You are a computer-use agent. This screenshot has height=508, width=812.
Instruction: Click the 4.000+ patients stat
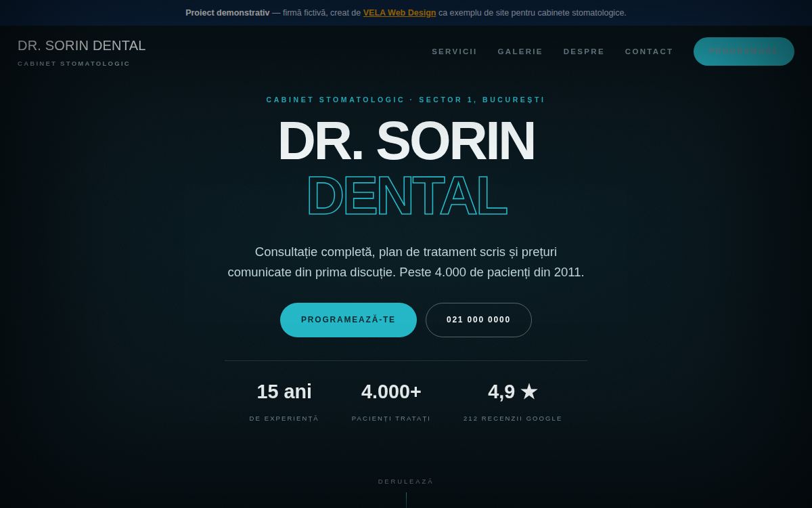391,391
